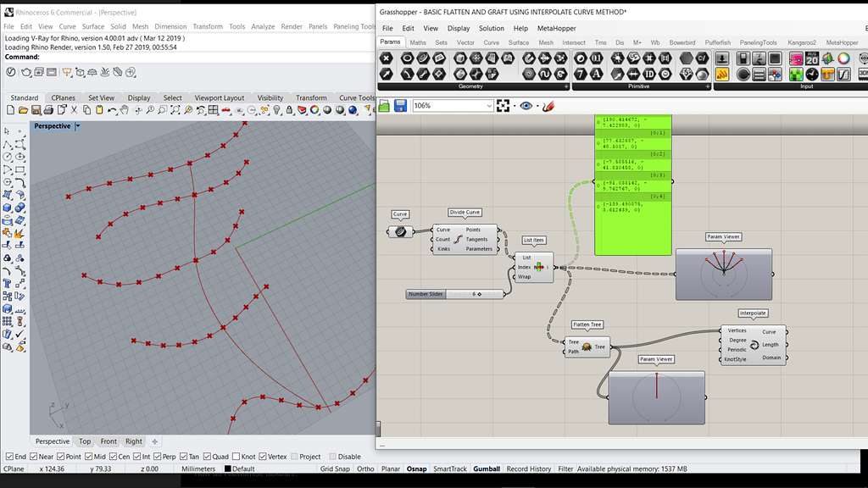This screenshot has width=868, height=488.
Task: Enable the Knot osnap checkbox
Action: point(235,457)
